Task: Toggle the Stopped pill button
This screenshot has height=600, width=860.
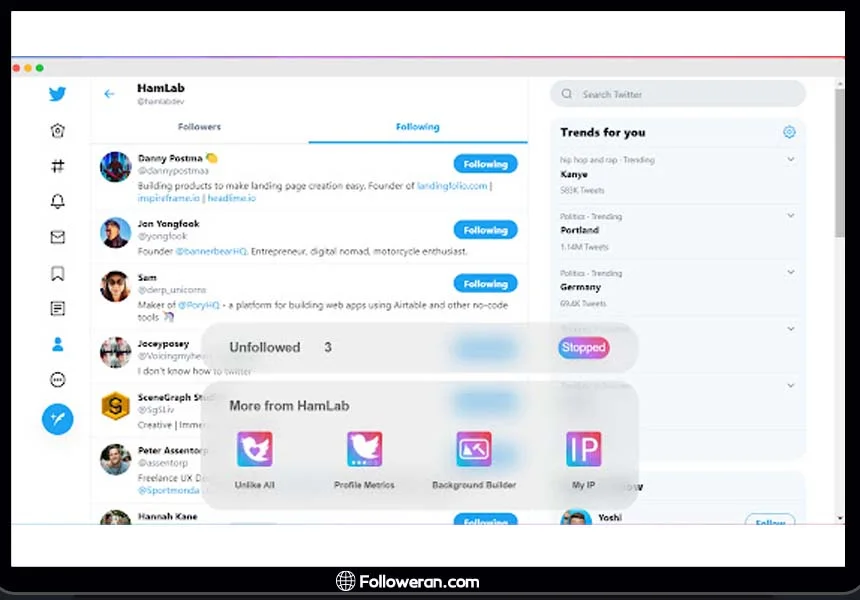Action: (x=584, y=347)
